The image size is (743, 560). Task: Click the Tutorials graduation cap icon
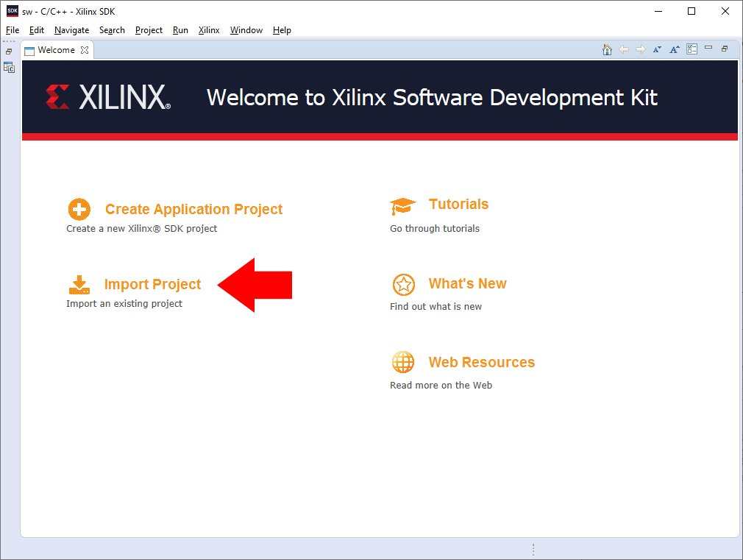click(403, 206)
